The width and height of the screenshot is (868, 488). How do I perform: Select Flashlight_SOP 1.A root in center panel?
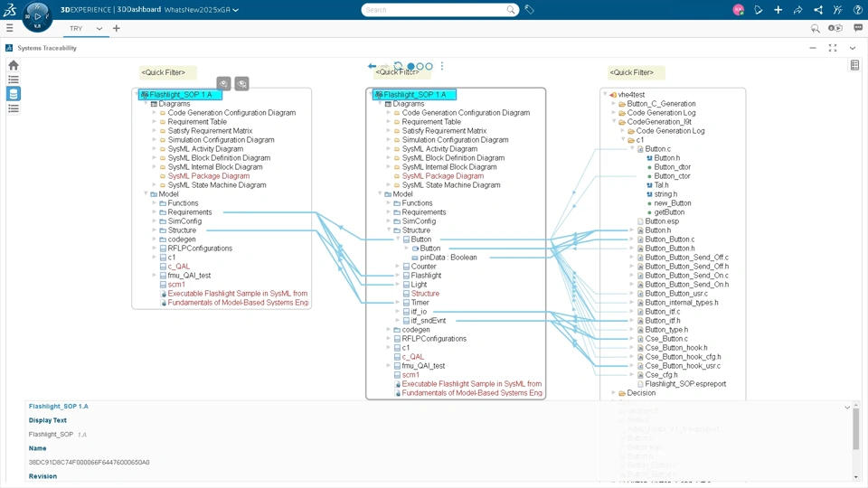(415, 95)
